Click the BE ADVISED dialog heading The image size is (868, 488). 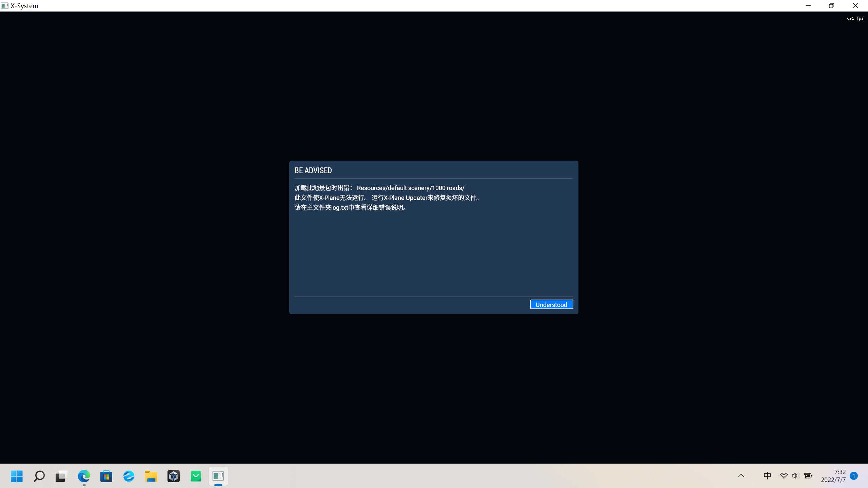tap(313, 170)
